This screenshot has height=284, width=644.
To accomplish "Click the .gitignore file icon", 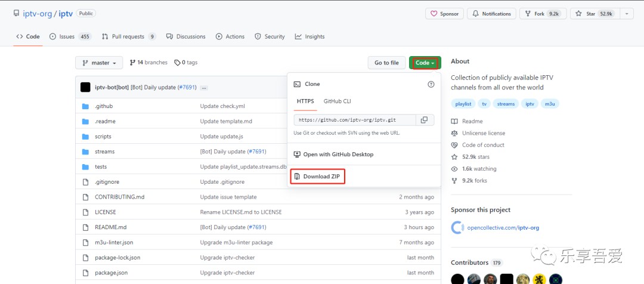I will pos(85,182).
